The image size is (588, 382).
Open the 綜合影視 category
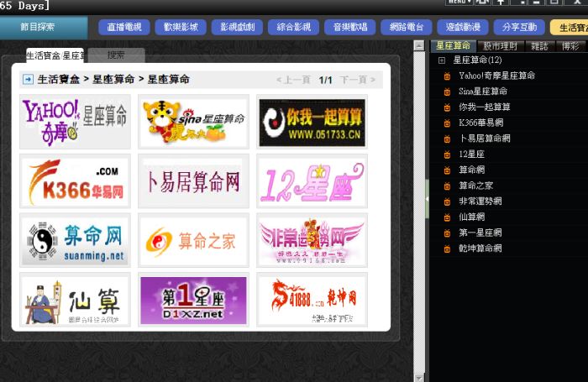294,27
